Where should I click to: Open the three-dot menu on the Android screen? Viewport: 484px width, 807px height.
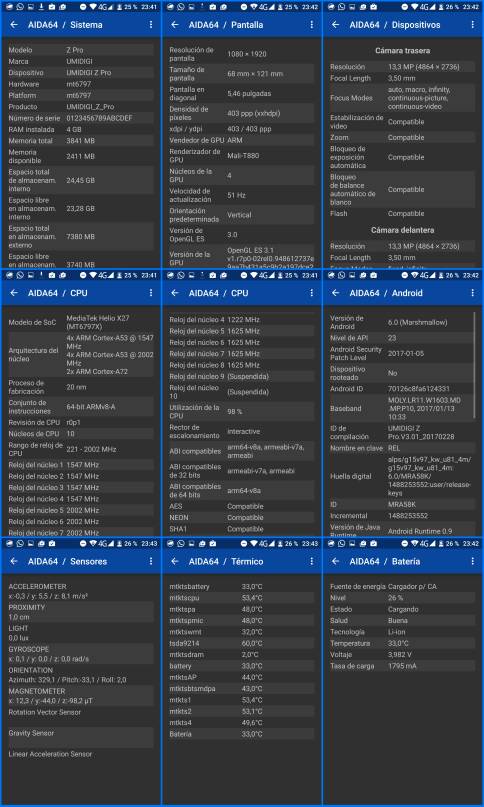pos(473,293)
